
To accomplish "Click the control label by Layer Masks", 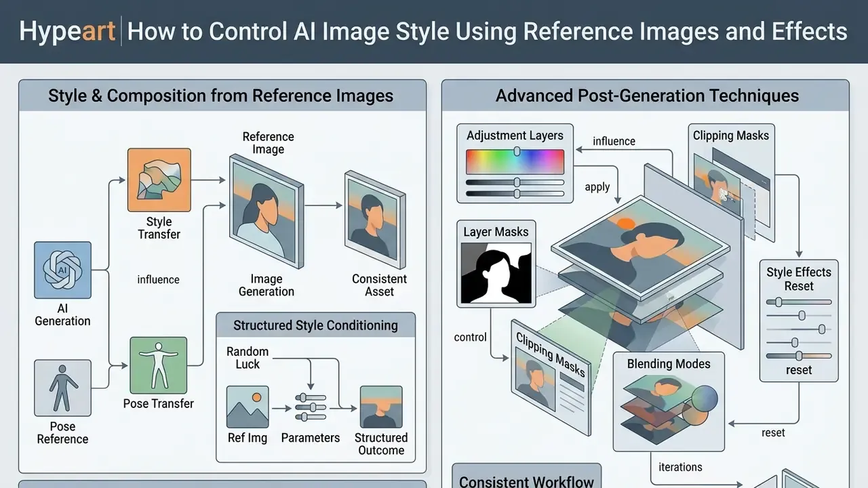I will click(x=471, y=337).
